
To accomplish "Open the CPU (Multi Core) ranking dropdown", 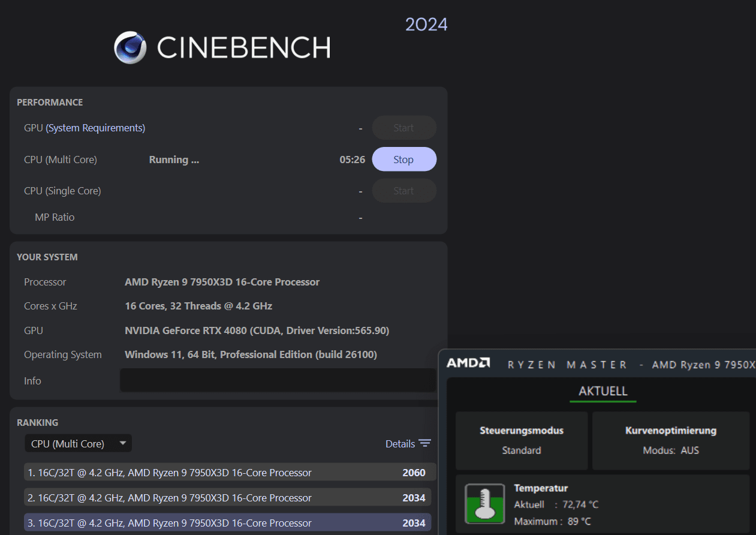I will click(78, 444).
